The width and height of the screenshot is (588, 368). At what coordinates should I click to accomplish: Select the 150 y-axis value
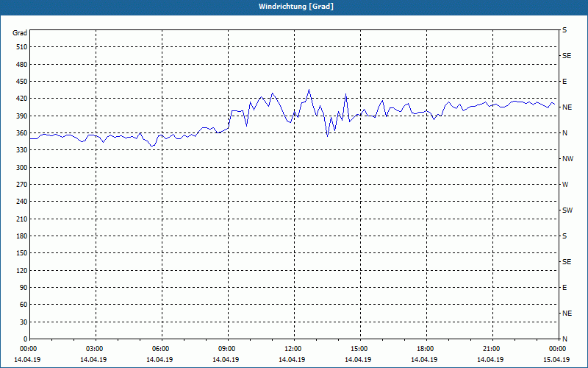click(x=22, y=253)
